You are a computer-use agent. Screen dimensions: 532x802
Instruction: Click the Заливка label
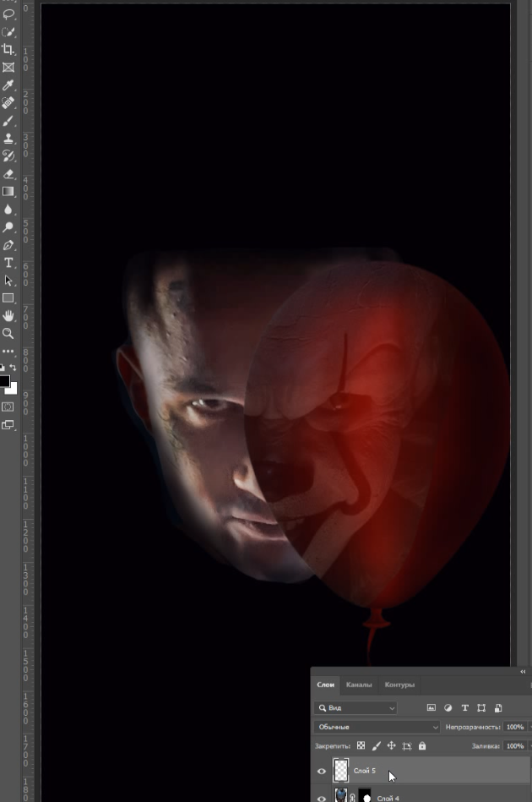click(486, 745)
